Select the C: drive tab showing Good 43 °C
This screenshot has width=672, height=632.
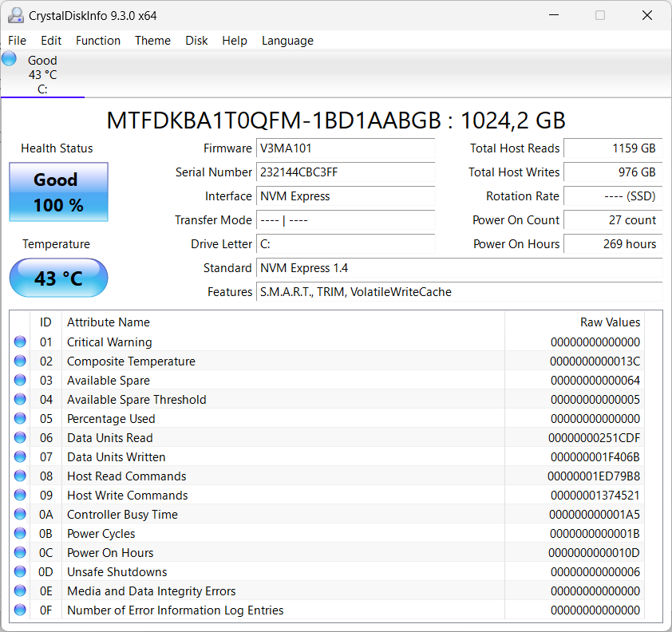point(42,74)
